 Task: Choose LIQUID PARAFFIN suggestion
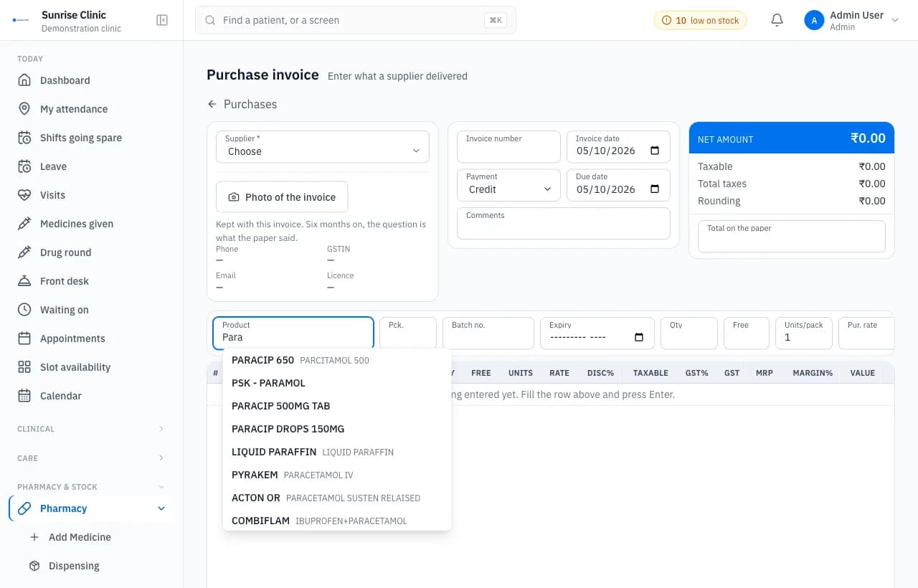click(337, 452)
